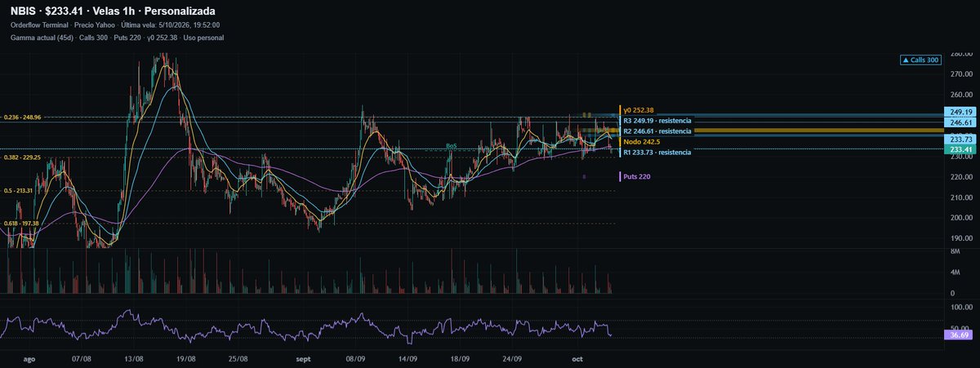
Task: Click the 13/08 date on time axis
Action: coord(135,358)
